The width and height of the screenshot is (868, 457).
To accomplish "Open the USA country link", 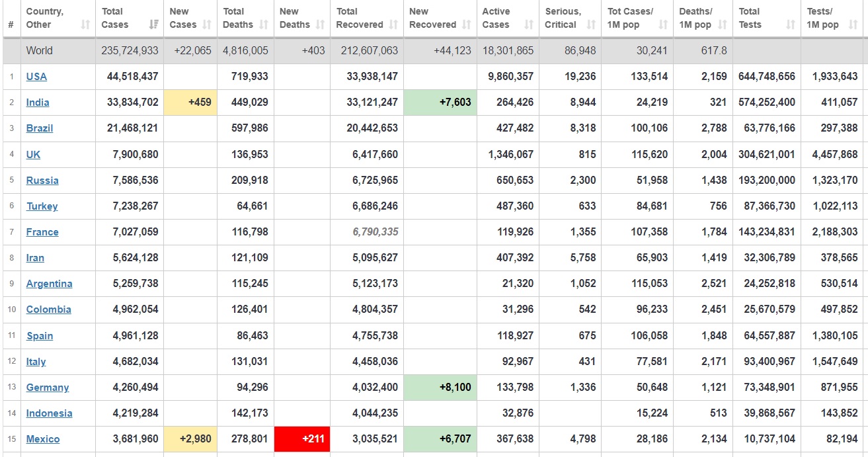I will pyautogui.click(x=36, y=76).
